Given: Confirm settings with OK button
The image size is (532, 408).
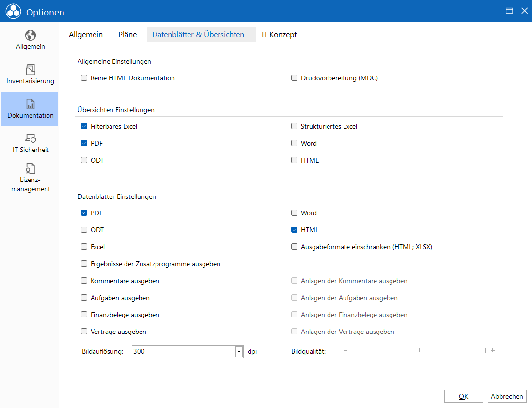Looking at the screenshot, I should click(x=464, y=396).
